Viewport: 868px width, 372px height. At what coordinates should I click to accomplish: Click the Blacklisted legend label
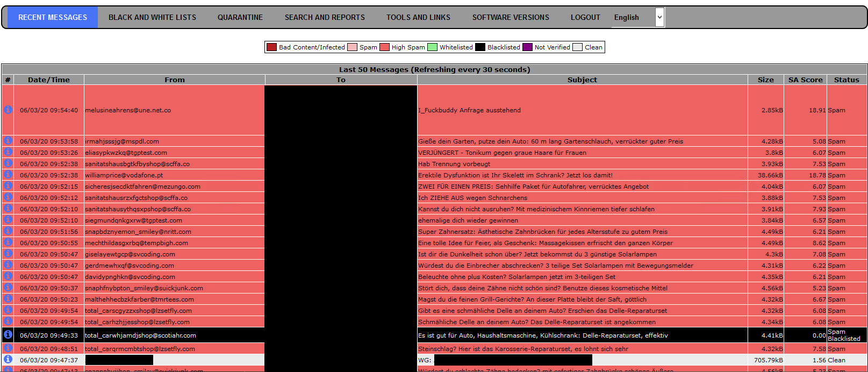(x=504, y=47)
